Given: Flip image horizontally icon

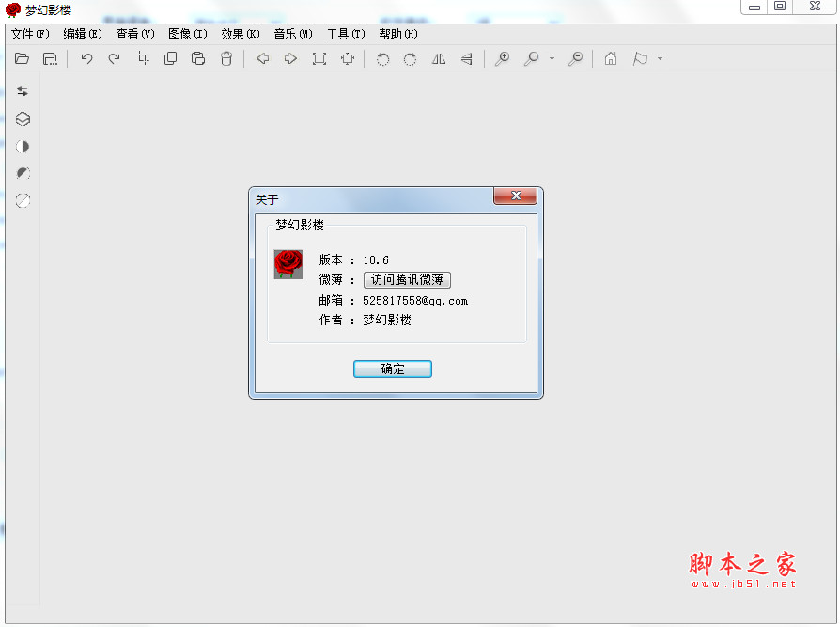Looking at the screenshot, I should click(439, 58).
